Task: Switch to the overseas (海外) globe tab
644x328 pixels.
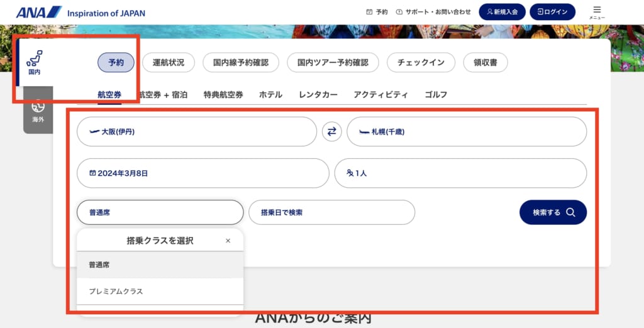Action: pyautogui.click(x=38, y=111)
